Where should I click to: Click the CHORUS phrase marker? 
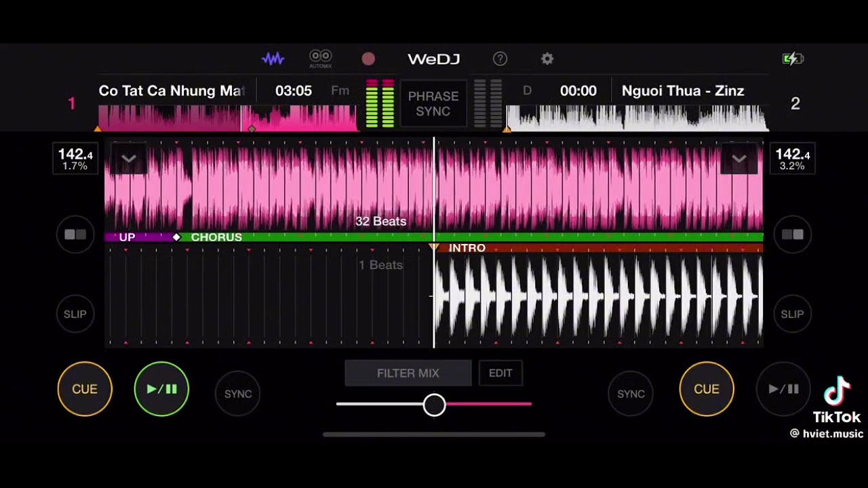pos(216,237)
